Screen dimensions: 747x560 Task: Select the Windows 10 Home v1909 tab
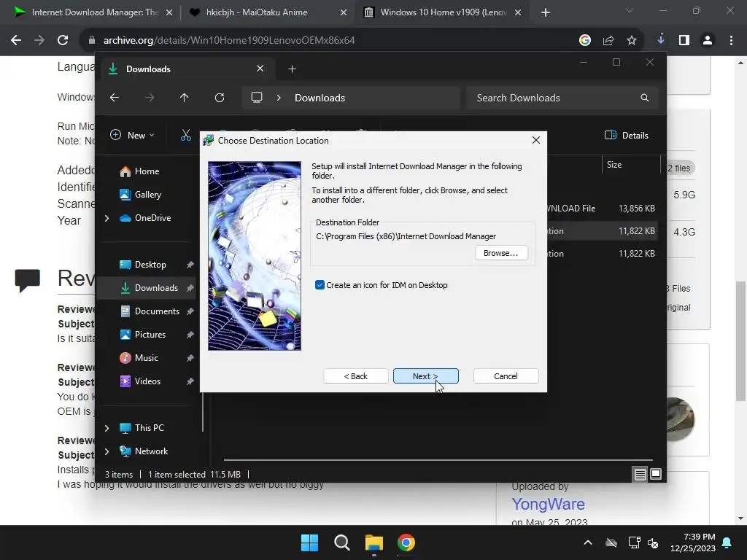441,12
